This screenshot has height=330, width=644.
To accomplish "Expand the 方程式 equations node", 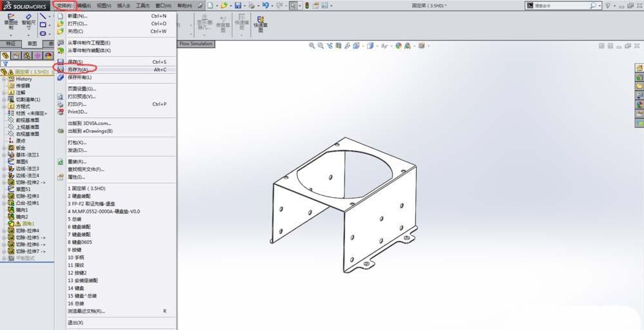I will pos(4,106).
